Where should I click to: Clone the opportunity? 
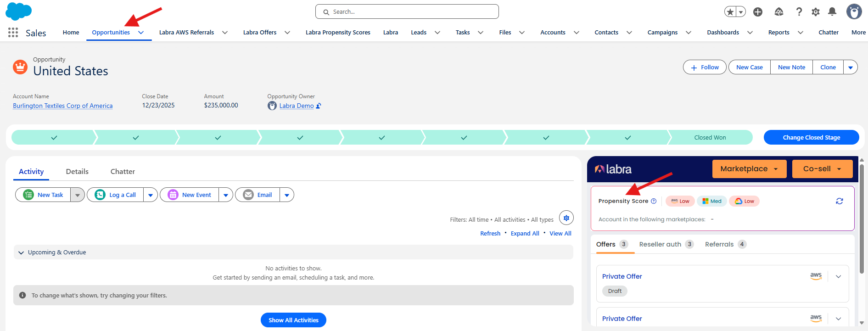click(828, 67)
